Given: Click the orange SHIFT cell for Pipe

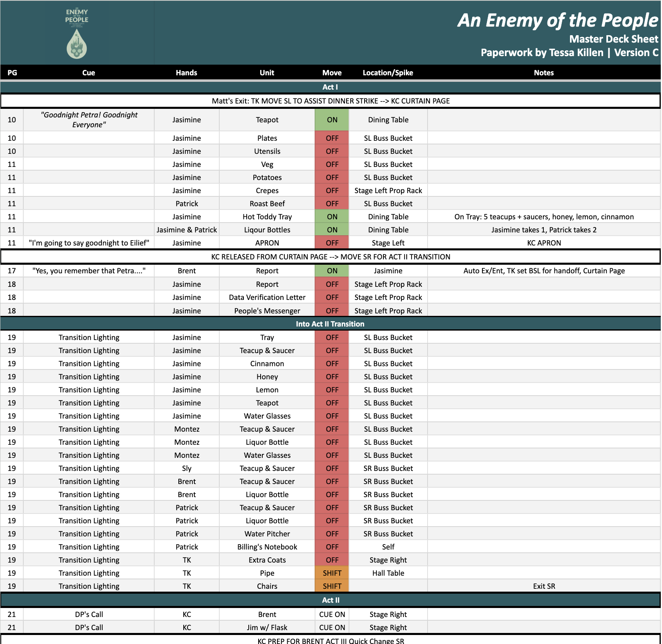Looking at the screenshot, I should [x=331, y=573].
